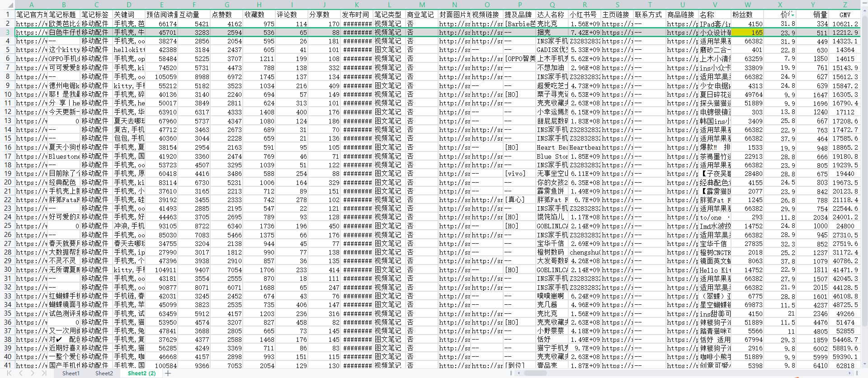
Task: Click header cell 提及品牌
Action: tap(519, 14)
